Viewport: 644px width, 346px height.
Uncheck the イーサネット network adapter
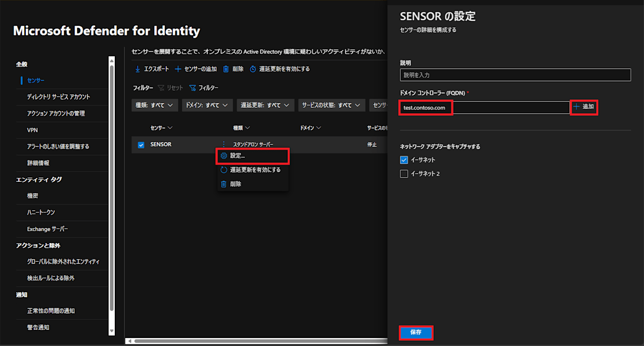[404, 160]
